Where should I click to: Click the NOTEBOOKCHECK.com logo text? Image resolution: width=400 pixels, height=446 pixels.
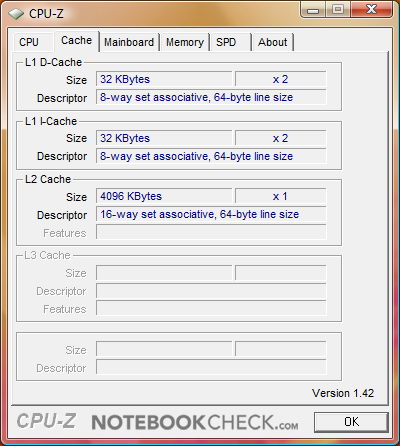(x=195, y=423)
